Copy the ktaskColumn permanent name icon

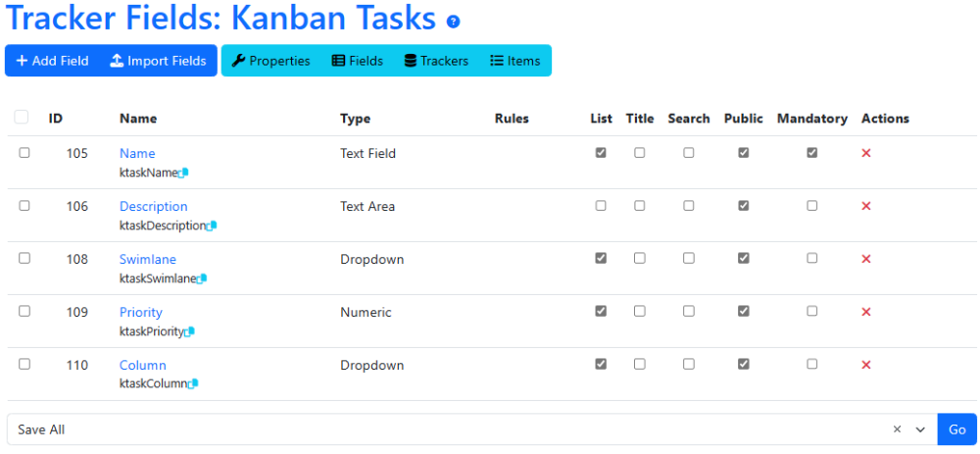tap(193, 384)
